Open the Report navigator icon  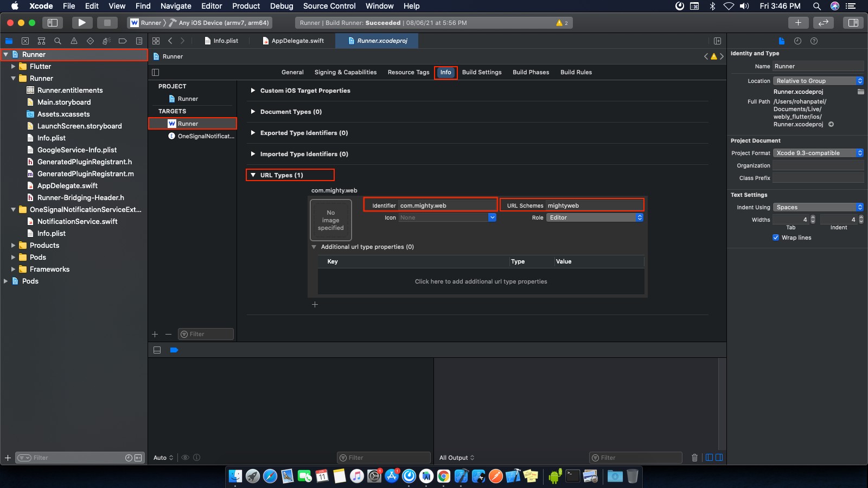click(139, 41)
